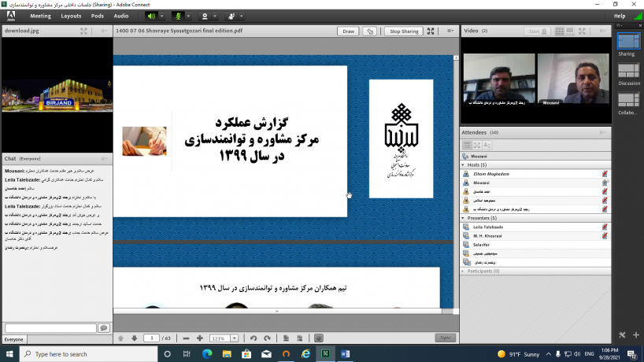The width and height of the screenshot is (644, 362).
Task: Rotate document clockwise
Action: coord(267,338)
